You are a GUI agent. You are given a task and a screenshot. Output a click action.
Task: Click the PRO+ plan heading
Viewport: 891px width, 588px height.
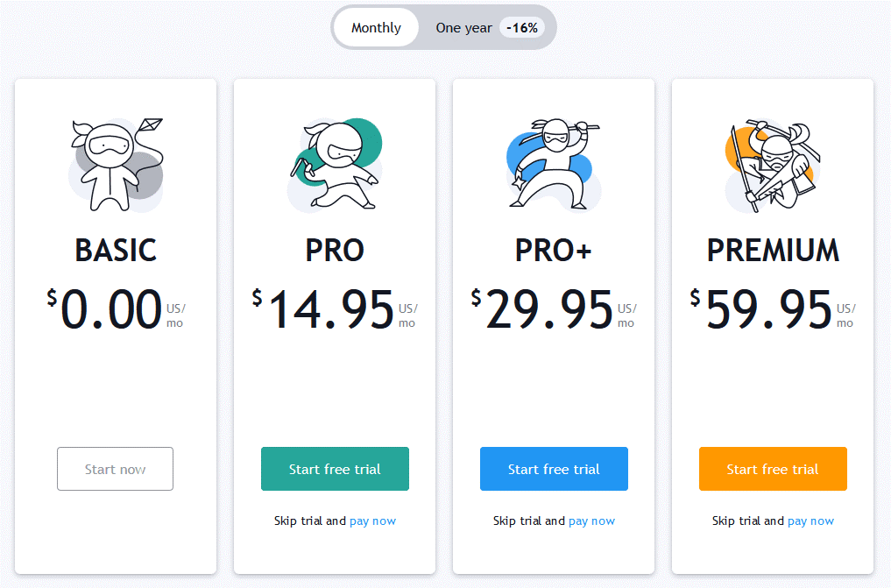pos(554,251)
